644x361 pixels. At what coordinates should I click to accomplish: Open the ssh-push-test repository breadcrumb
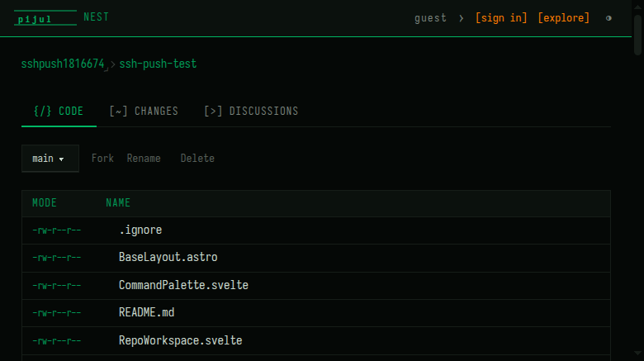(158, 64)
